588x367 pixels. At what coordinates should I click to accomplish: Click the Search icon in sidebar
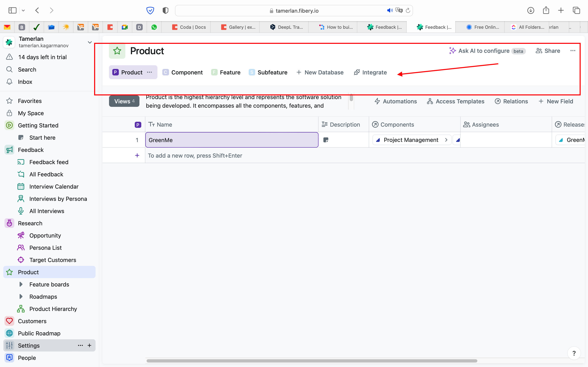(x=9, y=69)
